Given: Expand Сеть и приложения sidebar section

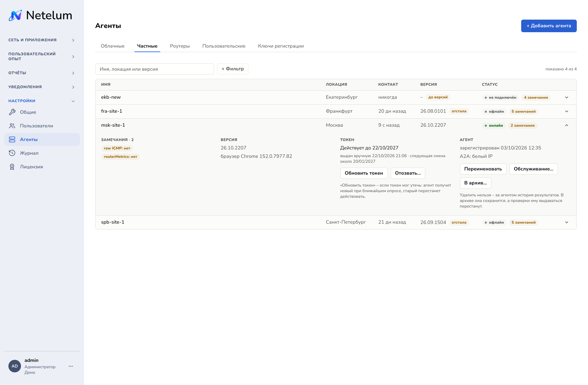Looking at the screenshot, I should (73, 40).
